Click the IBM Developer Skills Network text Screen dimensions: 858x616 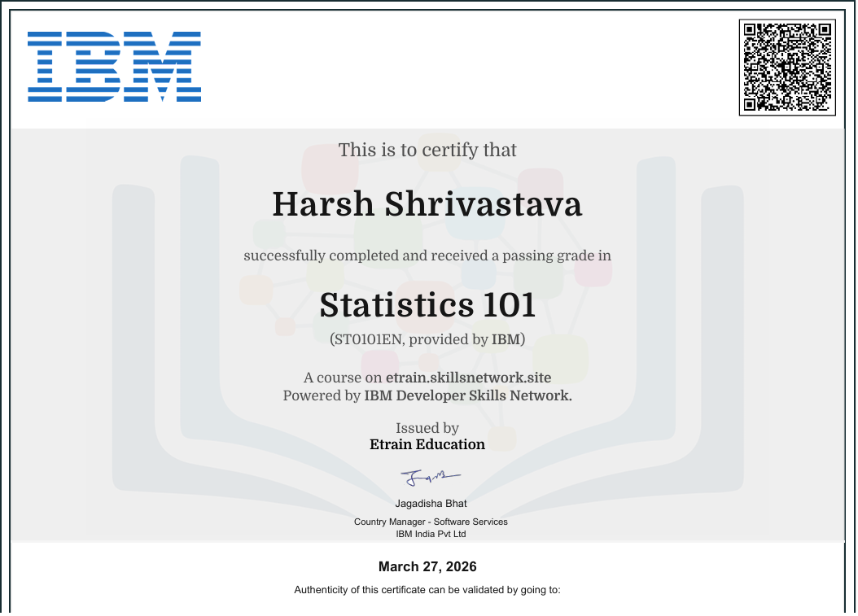(x=466, y=395)
